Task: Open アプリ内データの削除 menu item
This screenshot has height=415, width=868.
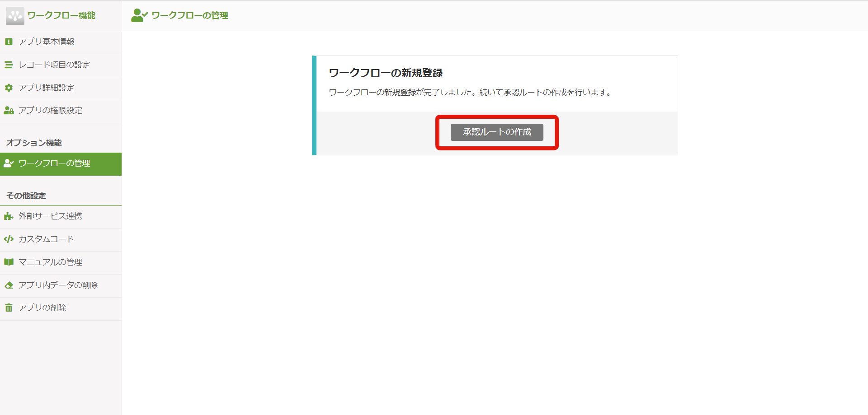Action: (61, 286)
